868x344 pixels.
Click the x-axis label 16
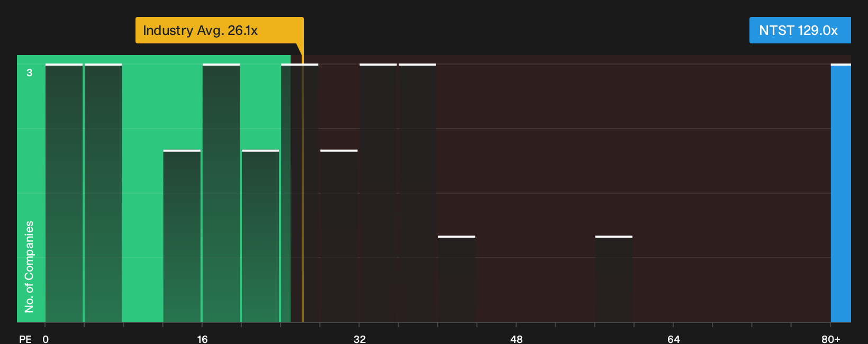202,339
